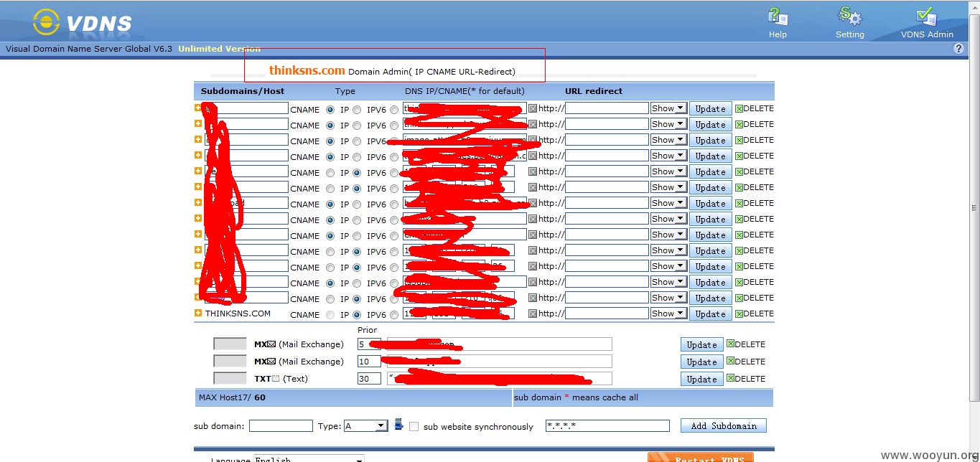Viewport: 980px width, 462px height.
Task: Click the thinksns.com domain title link
Action: 307,70
